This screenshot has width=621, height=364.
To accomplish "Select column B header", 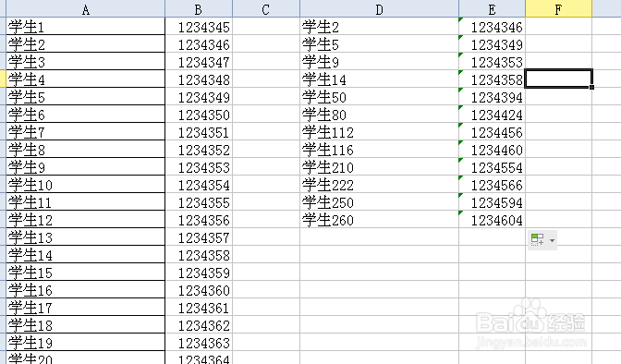I will pos(199,8).
